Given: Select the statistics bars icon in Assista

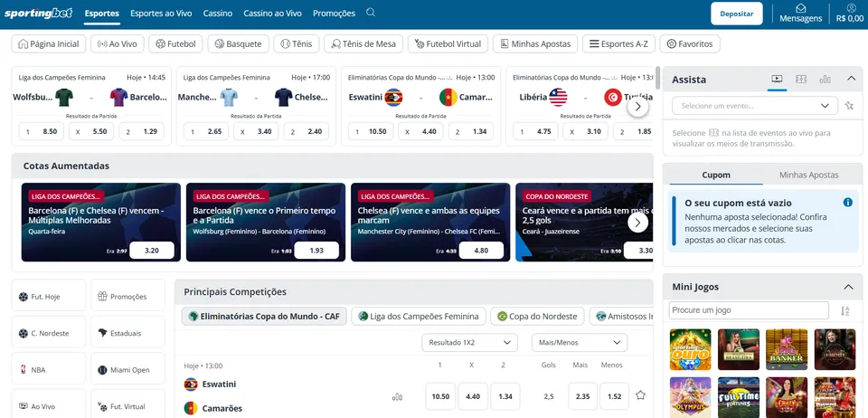Looking at the screenshot, I should click(x=825, y=80).
